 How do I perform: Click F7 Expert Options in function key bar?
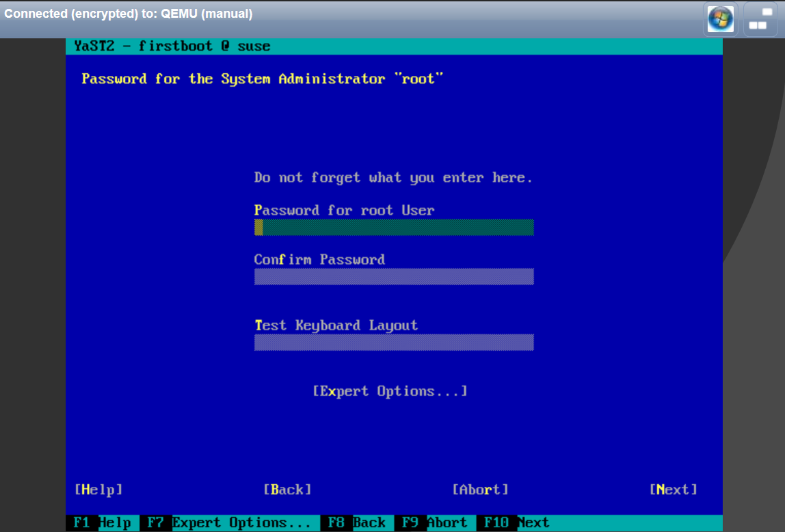coord(229,522)
